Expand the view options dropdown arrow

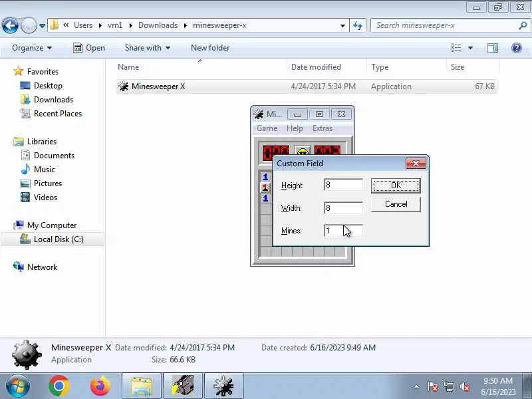coord(470,48)
